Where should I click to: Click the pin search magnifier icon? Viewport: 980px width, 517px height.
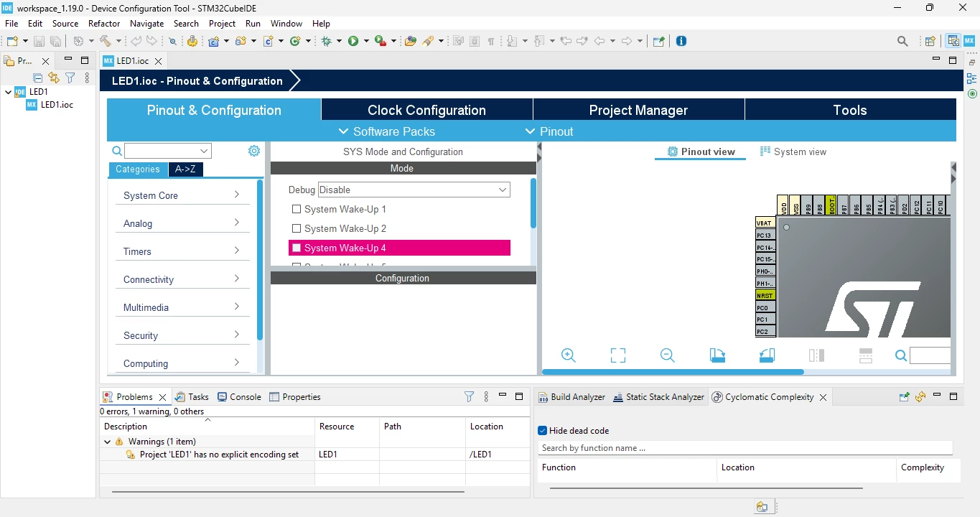[901, 355]
